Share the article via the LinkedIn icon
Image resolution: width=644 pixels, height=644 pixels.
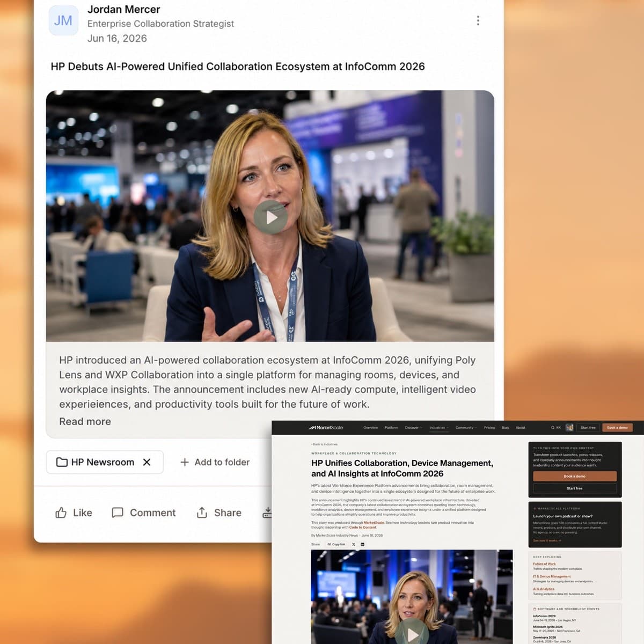point(362,544)
